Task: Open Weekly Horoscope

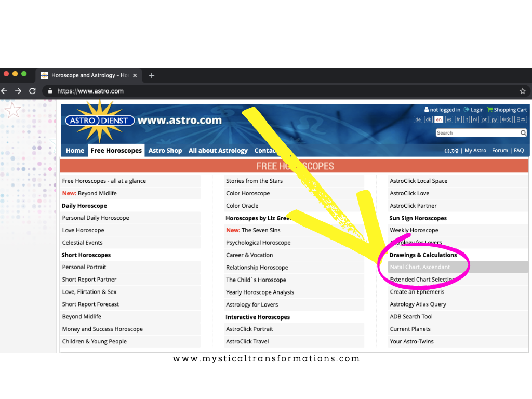Action: click(458, 230)
